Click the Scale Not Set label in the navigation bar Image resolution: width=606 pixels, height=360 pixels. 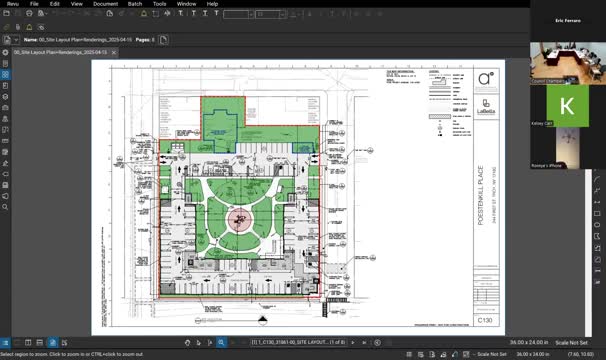(571, 343)
